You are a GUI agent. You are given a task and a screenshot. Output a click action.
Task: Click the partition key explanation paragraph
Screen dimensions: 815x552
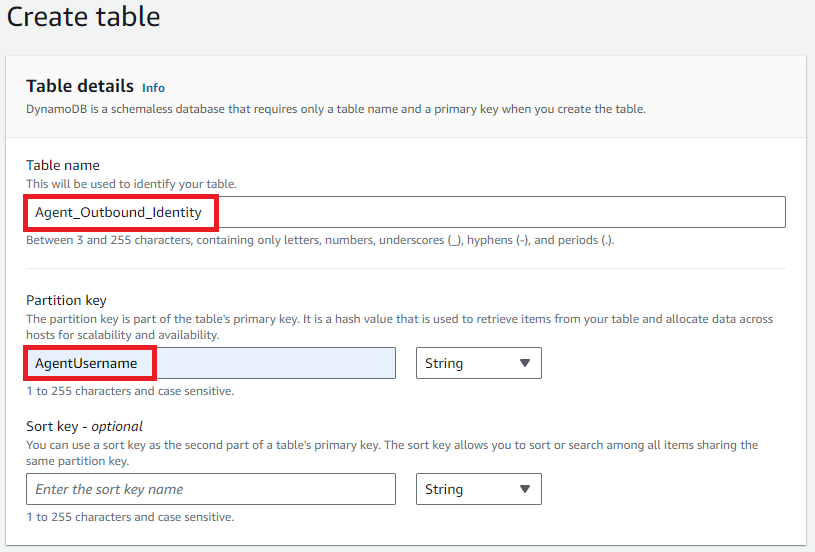click(399, 327)
